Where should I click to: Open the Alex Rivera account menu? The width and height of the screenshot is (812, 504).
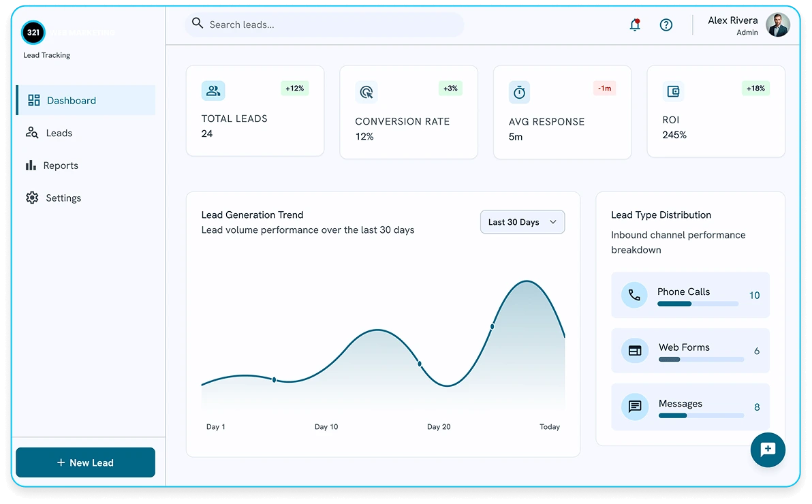(748, 25)
